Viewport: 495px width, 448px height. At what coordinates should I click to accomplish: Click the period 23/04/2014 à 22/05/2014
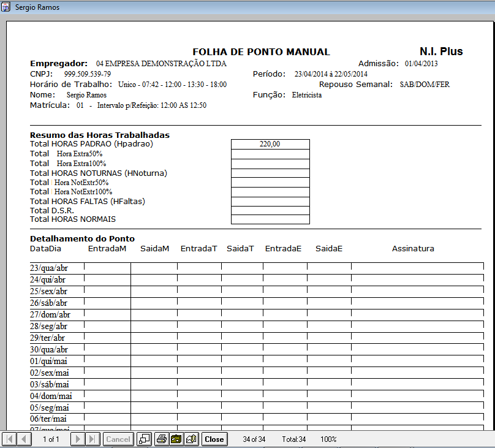click(331, 74)
